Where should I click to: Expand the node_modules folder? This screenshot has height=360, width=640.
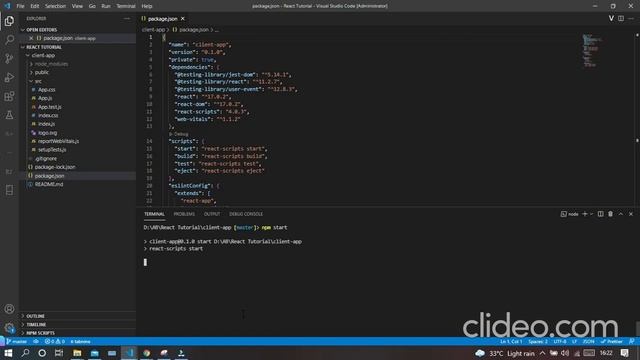click(78, 64)
